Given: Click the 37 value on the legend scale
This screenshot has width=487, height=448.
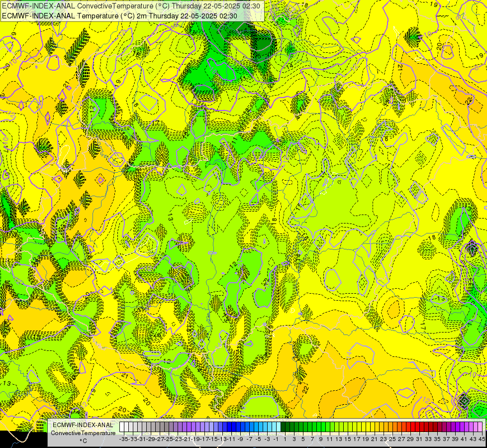Looking at the screenshot, I should [x=446, y=439].
